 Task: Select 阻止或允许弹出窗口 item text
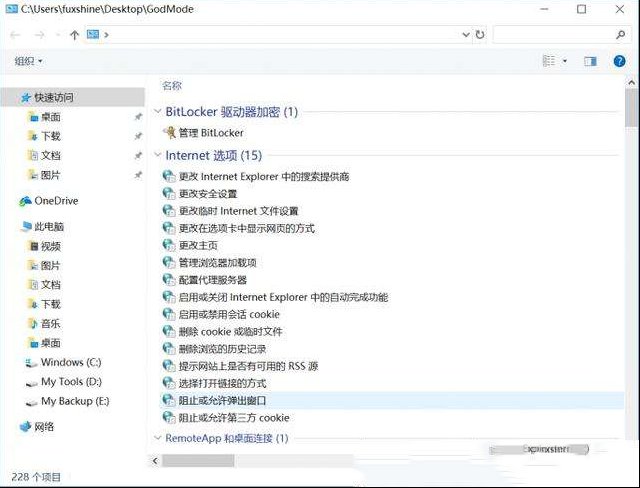(x=222, y=400)
